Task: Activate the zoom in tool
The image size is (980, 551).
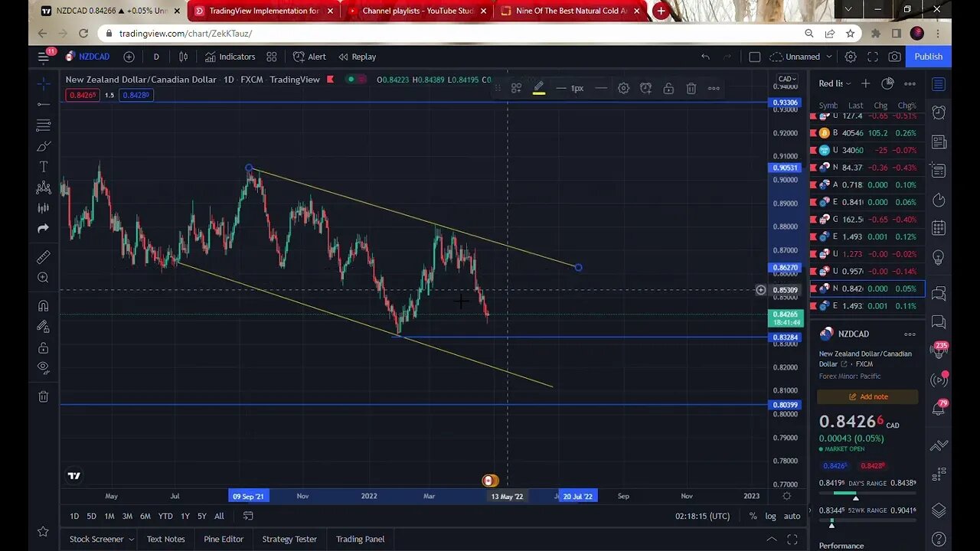Action: coord(44,278)
